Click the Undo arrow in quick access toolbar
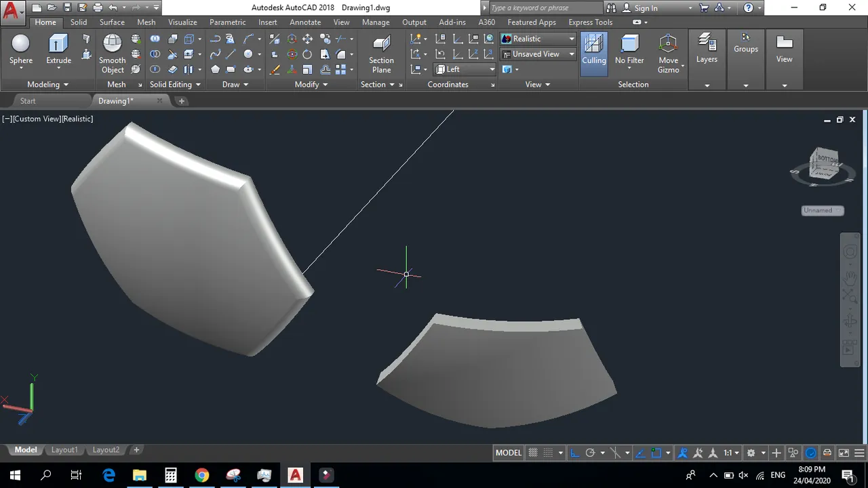Image resolution: width=868 pixels, height=488 pixels. (x=113, y=7)
